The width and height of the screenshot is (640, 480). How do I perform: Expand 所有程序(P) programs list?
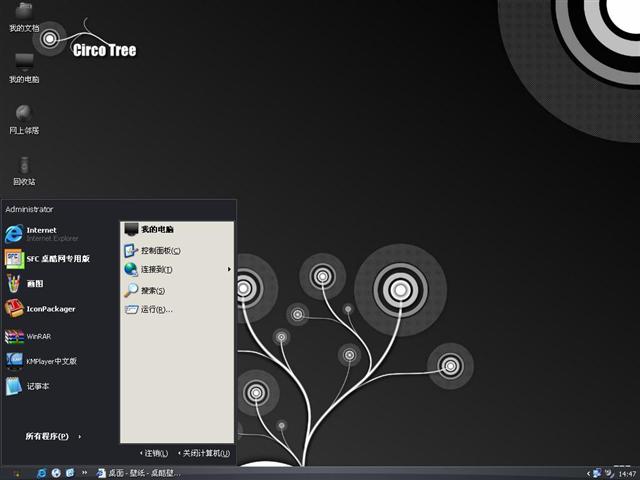point(52,436)
